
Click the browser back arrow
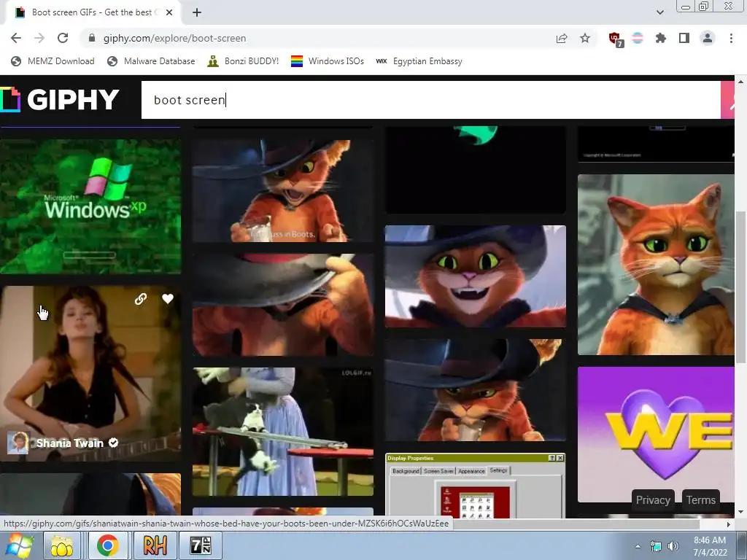[16, 38]
